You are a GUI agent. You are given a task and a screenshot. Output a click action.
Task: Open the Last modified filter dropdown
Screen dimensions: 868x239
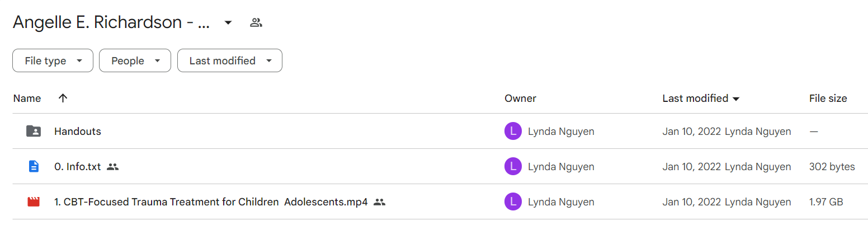pyautogui.click(x=230, y=61)
